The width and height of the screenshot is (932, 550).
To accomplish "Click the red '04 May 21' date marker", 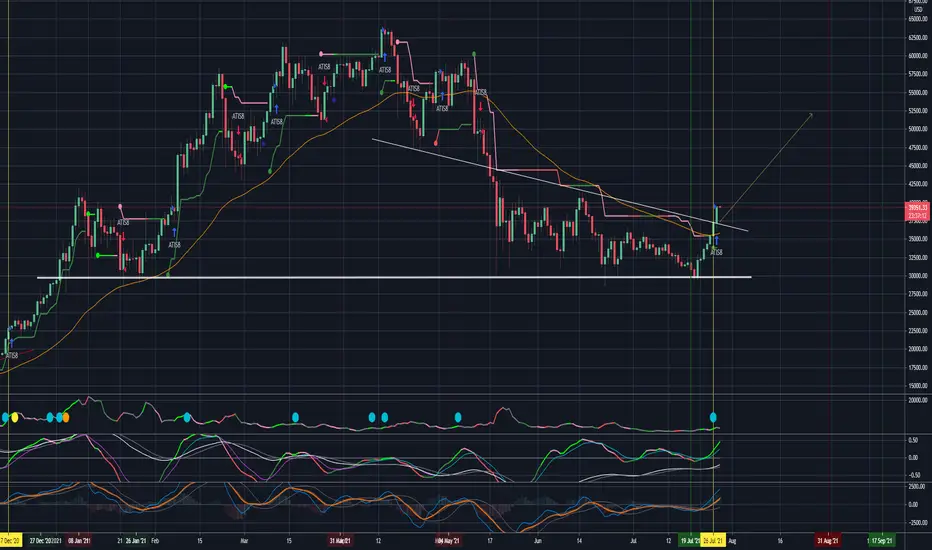I will tap(447, 540).
